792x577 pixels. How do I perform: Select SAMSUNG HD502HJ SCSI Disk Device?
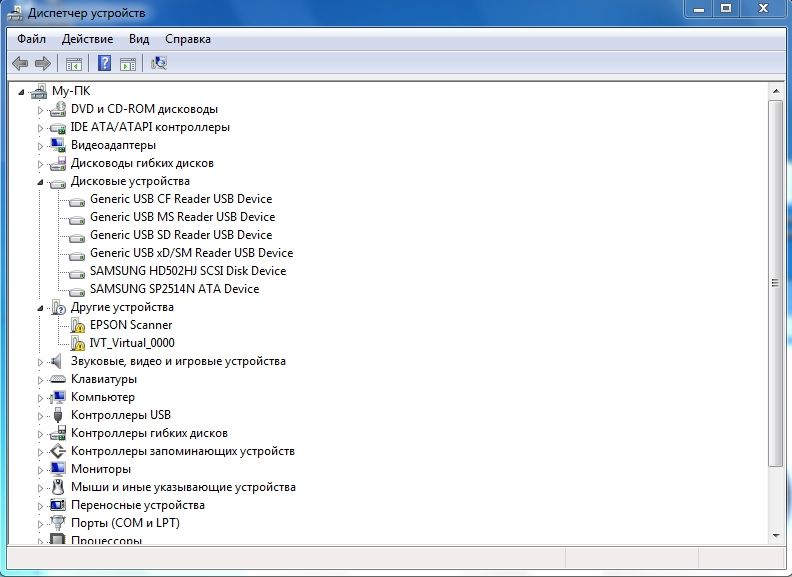click(188, 271)
